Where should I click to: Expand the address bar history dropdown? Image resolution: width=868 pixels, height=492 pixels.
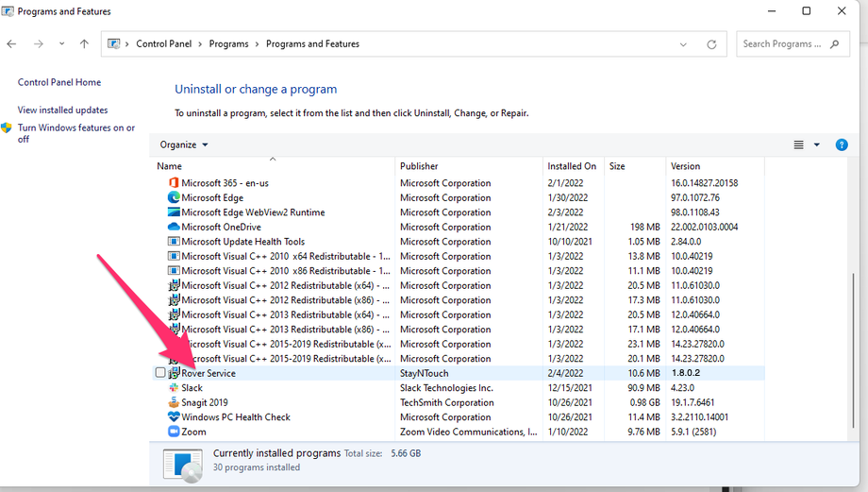(x=683, y=44)
